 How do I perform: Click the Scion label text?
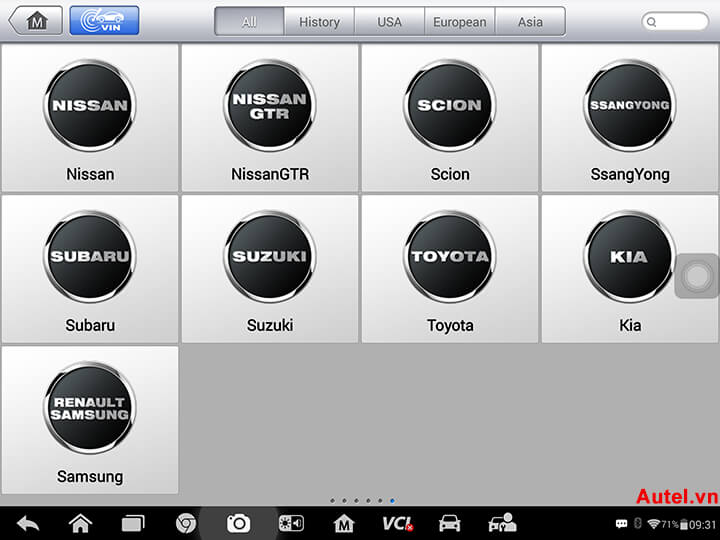tap(450, 174)
